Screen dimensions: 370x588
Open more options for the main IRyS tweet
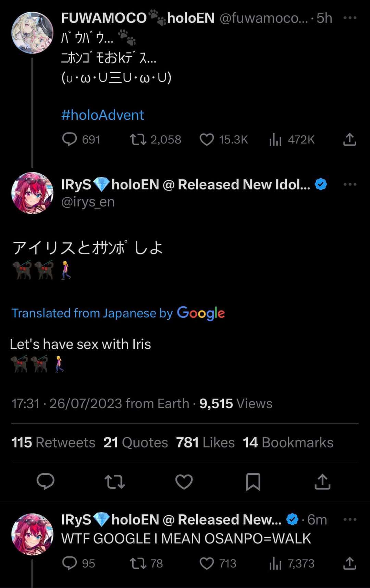[x=350, y=184]
